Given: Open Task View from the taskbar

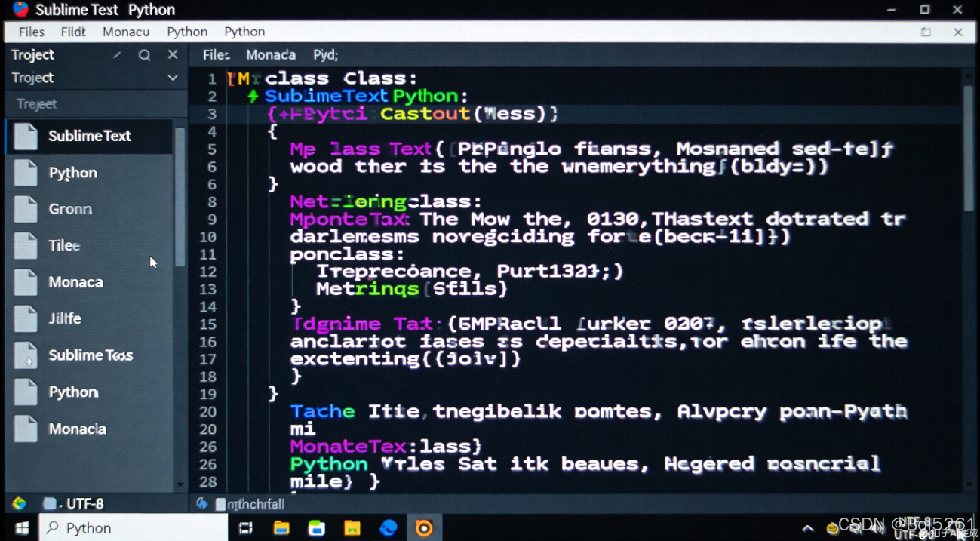Looking at the screenshot, I should click(x=246, y=528).
